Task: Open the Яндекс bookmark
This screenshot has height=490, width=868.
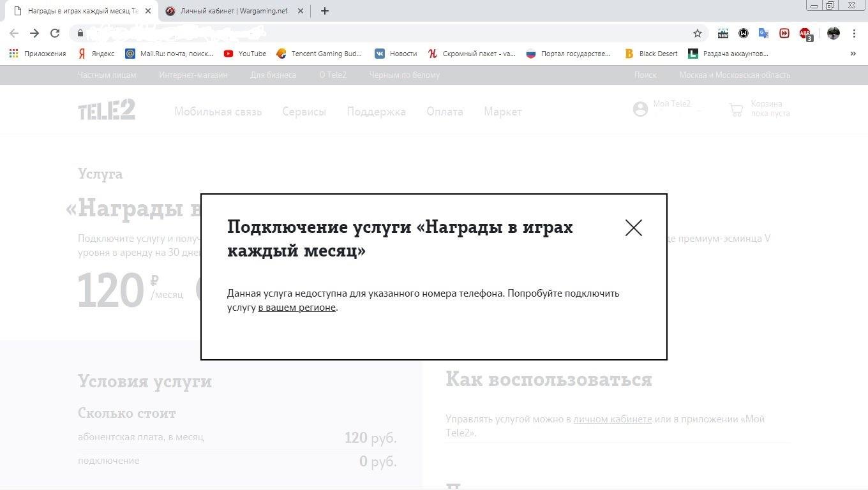Action: click(x=96, y=54)
